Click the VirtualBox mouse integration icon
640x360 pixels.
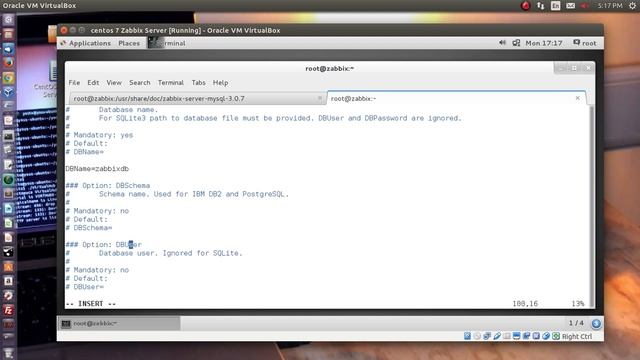click(x=546, y=336)
